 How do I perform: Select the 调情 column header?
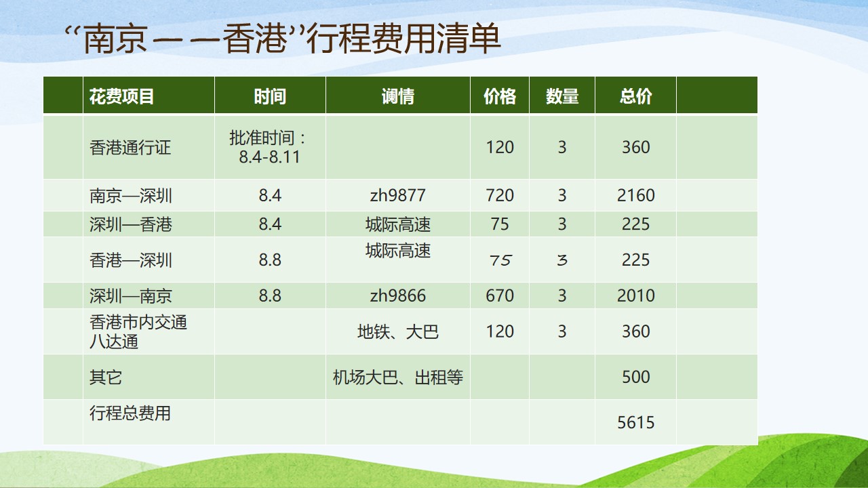[x=397, y=96]
